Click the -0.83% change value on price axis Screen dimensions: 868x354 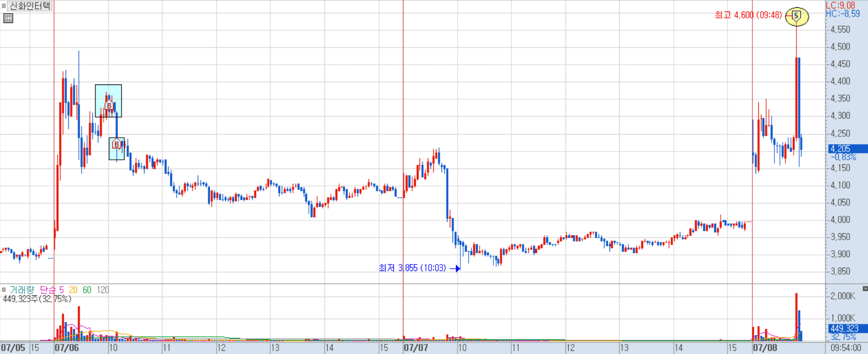pyautogui.click(x=844, y=157)
